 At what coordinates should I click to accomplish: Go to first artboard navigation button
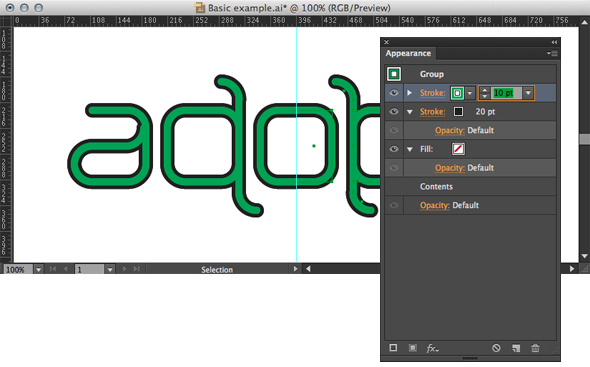[x=53, y=269]
